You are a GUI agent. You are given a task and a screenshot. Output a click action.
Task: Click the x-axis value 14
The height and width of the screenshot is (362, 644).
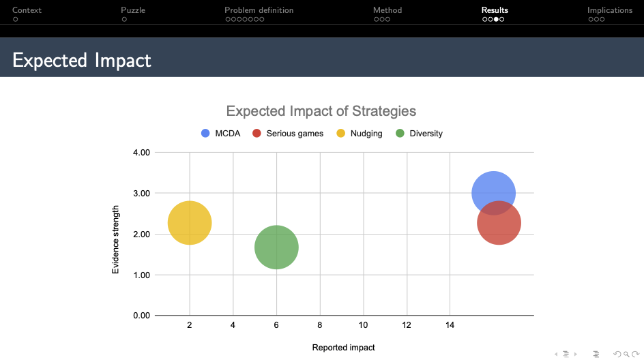450,325
